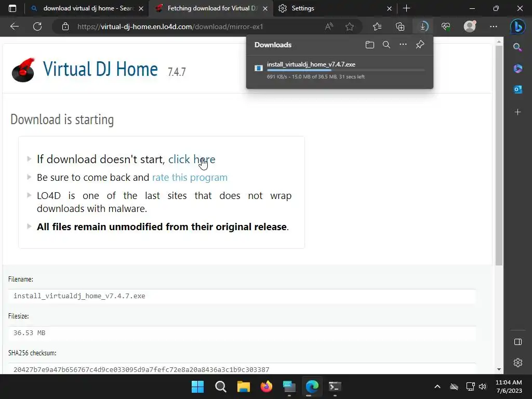
Task: Open the tab actions menu icon
Action: click(12, 8)
